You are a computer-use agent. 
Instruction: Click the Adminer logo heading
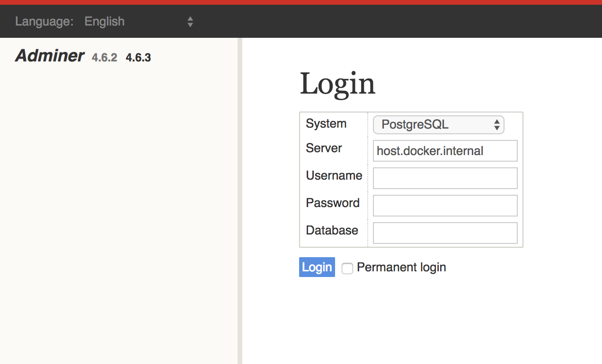pyautogui.click(x=49, y=56)
